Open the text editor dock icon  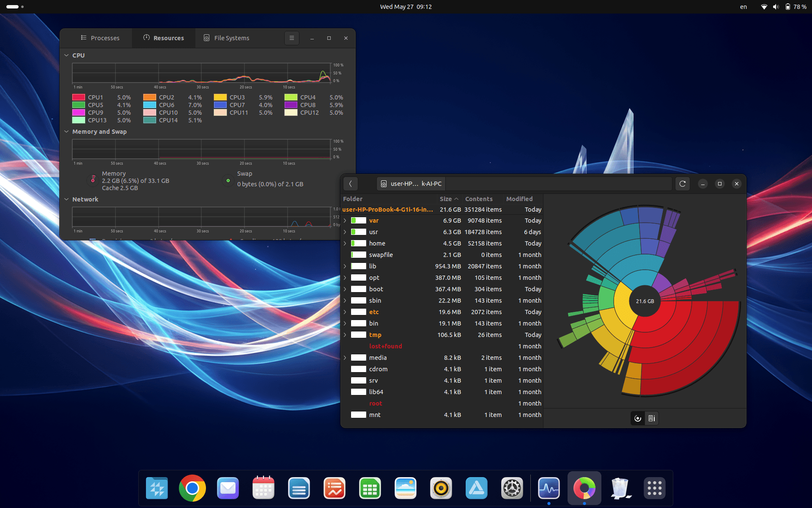(299, 488)
